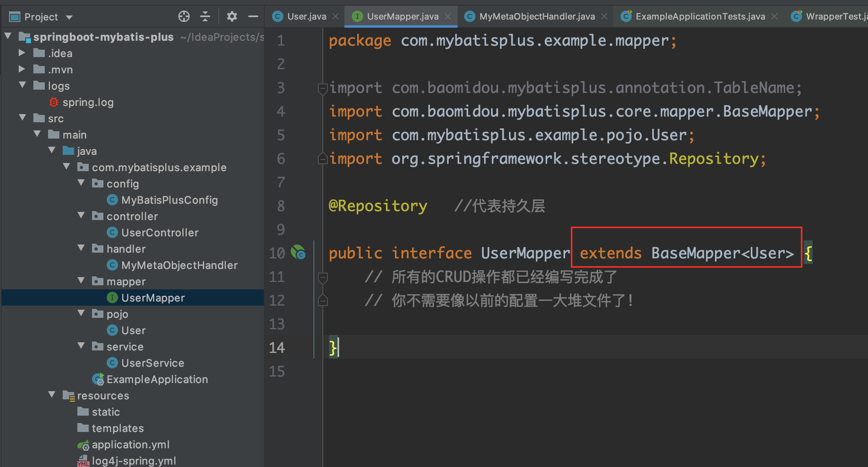Open Project panel settings gear
Viewport: 868px width, 467px height.
[232, 16]
